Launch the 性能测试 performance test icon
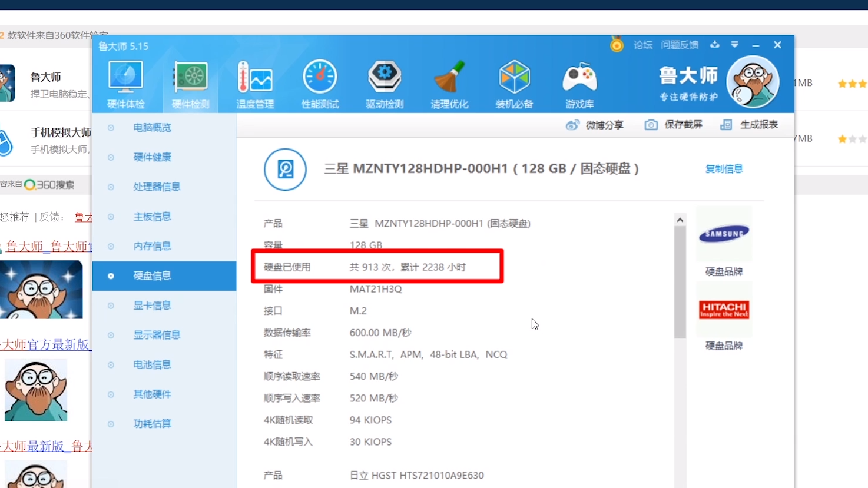This screenshot has height=488, width=868. (320, 84)
